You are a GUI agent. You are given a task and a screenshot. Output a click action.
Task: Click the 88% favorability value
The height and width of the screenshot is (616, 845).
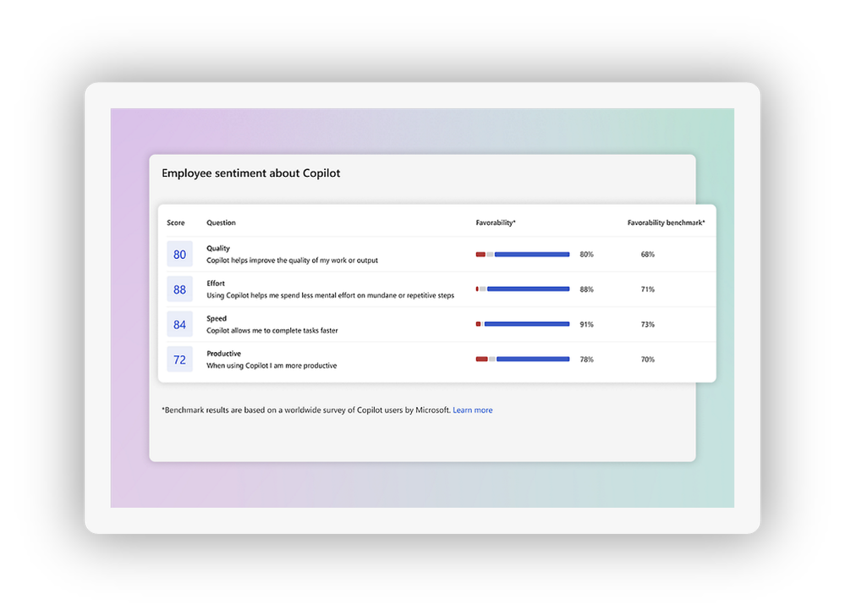coord(586,289)
